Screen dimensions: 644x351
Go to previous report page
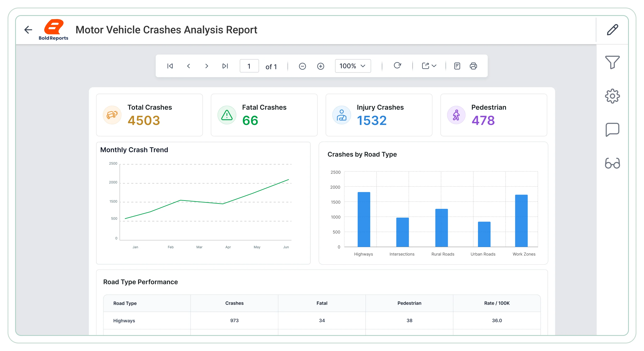188,66
